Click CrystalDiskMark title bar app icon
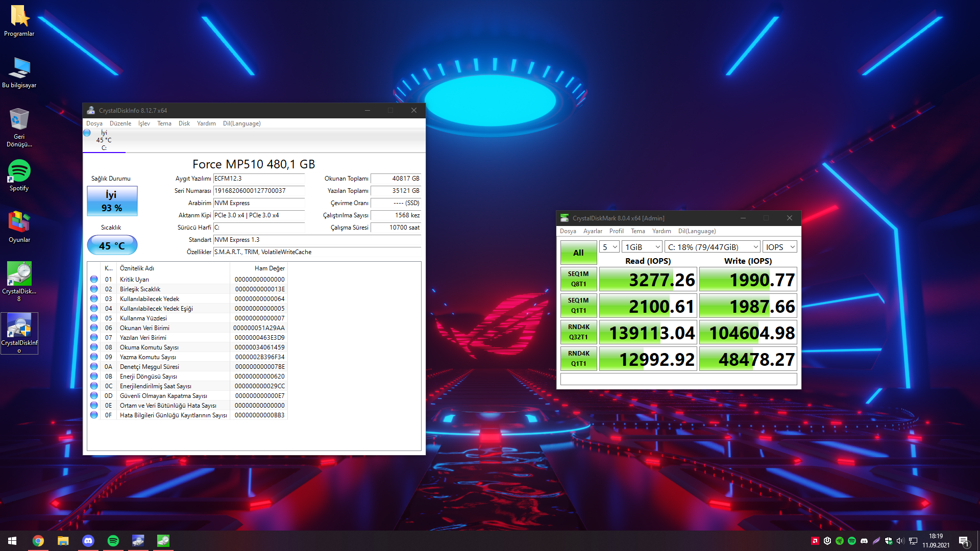Image resolution: width=980 pixels, height=551 pixels. click(x=565, y=218)
